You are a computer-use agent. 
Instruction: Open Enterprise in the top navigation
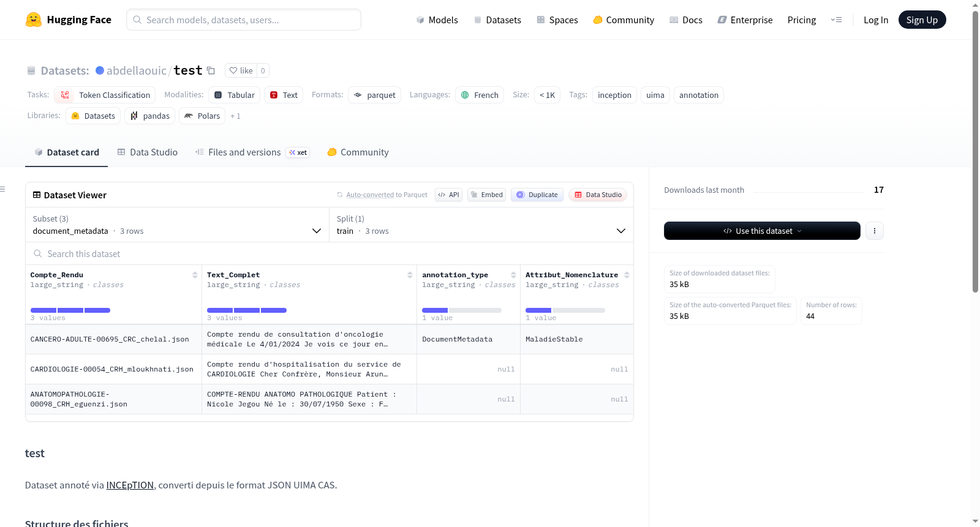tap(745, 20)
